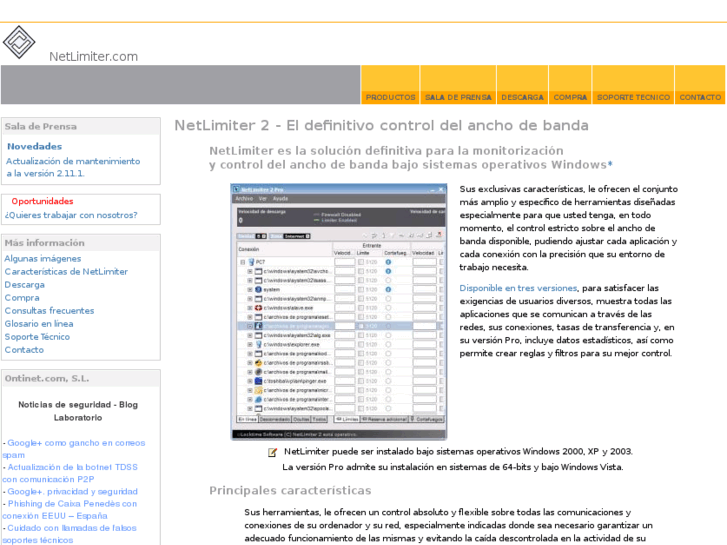
Task: Open 'Google+, privacidad y seguridad' news link
Action: pos(72,491)
